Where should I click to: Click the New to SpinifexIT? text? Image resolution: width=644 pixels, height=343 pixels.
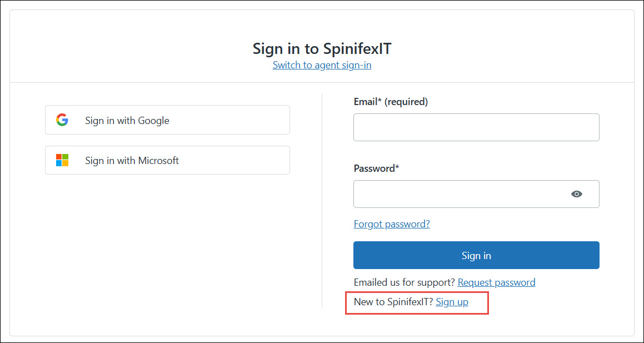tap(393, 302)
